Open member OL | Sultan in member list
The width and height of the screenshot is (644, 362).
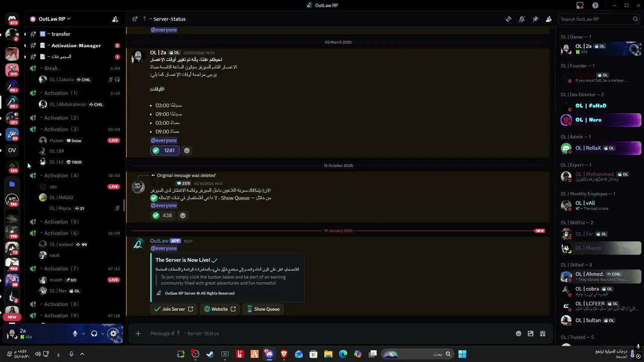tap(601, 320)
